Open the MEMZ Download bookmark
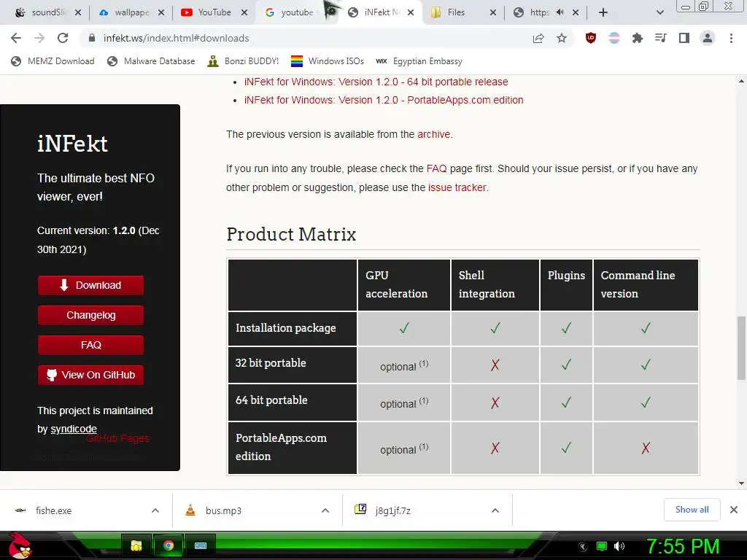747x560 pixels. pyautogui.click(x=53, y=61)
